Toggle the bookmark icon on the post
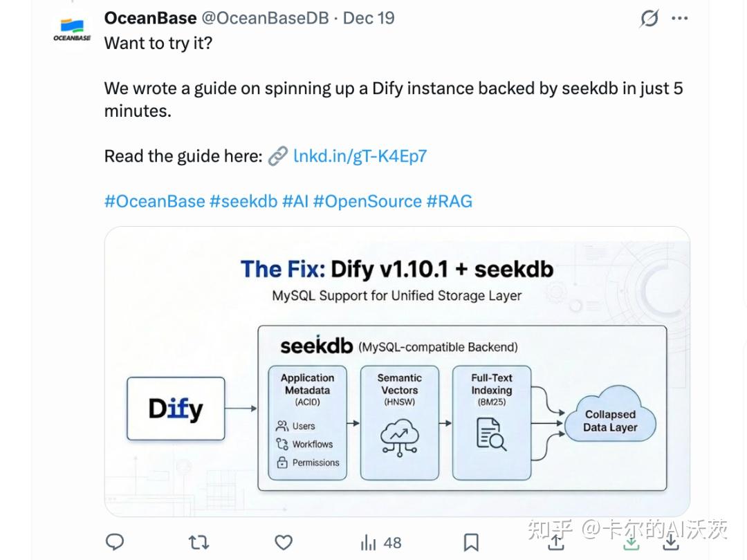 [x=471, y=543]
